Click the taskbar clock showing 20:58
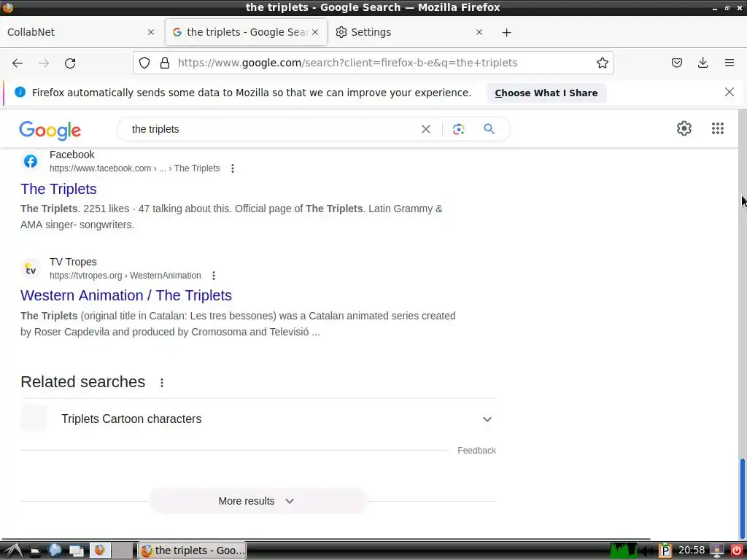 pyautogui.click(x=692, y=550)
